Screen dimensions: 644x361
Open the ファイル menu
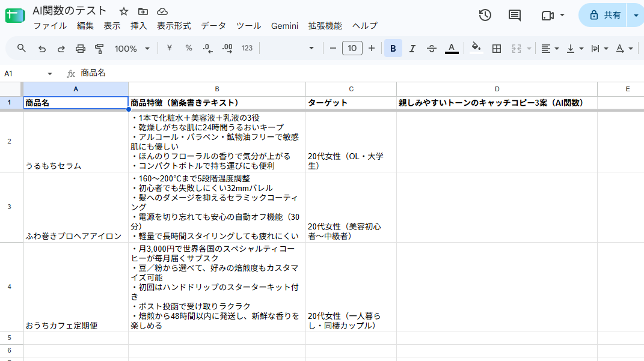50,26
